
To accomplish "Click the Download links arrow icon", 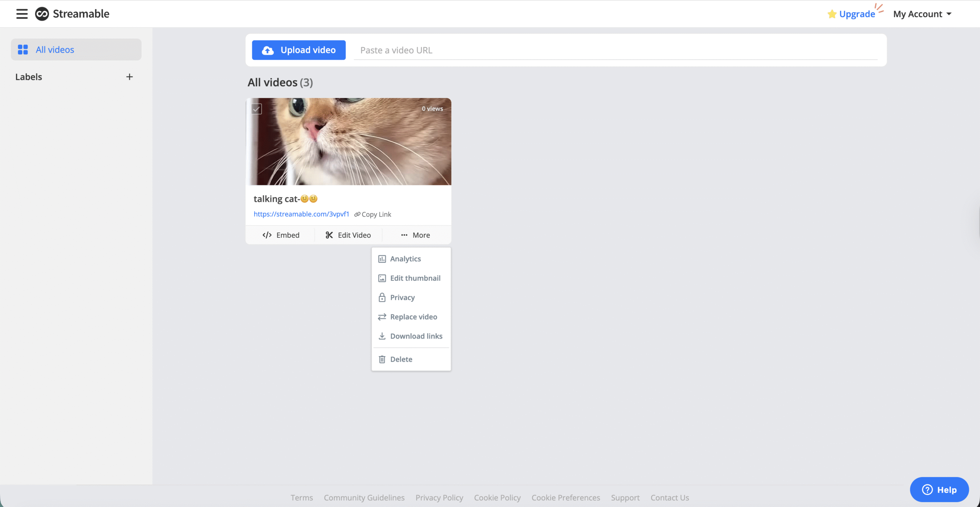I will point(382,336).
